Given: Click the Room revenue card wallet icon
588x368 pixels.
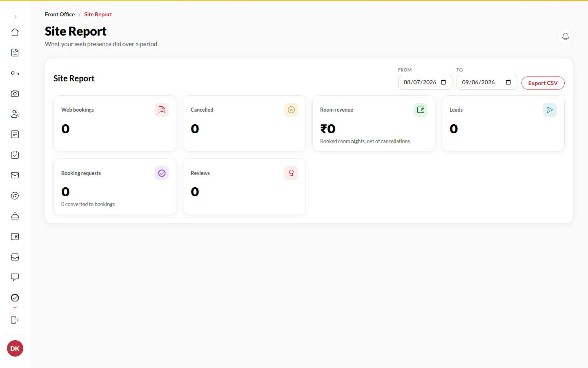Looking at the screenshot, I should point(421,110).
